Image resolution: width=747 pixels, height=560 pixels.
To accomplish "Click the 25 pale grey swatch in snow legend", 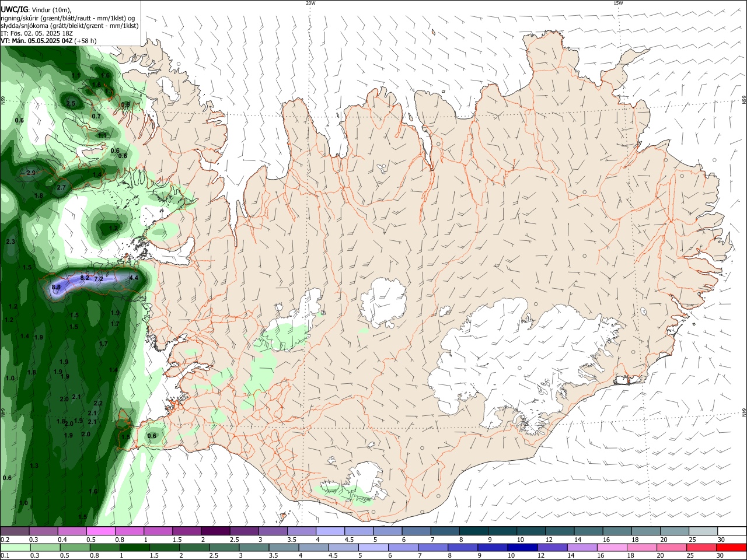I will 704,531.
